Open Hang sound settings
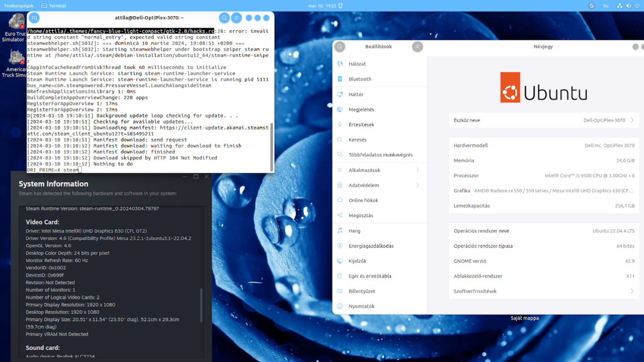 click(x=380, y=231)
